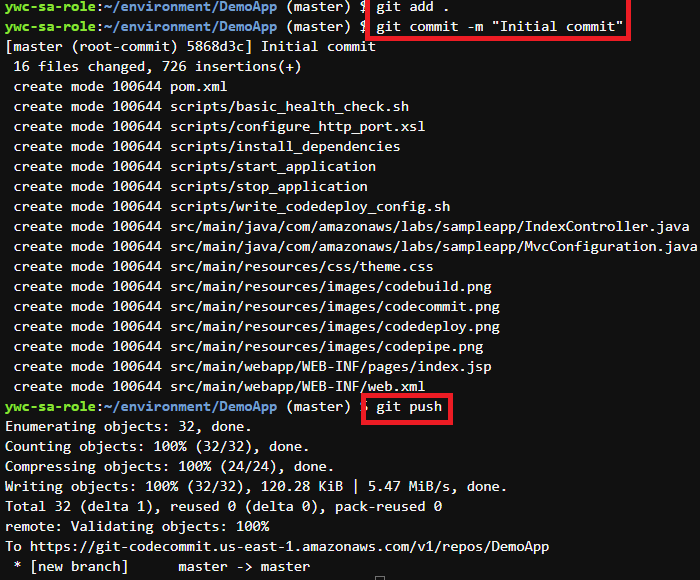700x580 pixels.
Task: Click the images/codedeploy.png path
Action: [x=335, y=327]
